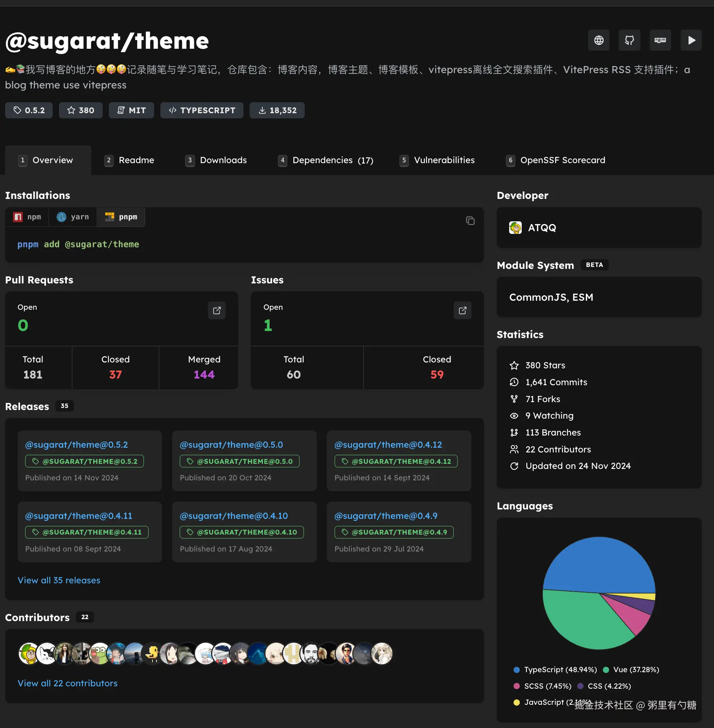The height and width of the screenshot is (728, 714).
Task: Click the @SUGARAT/THEME@0.4.9 tag badge
Action: 394,532
